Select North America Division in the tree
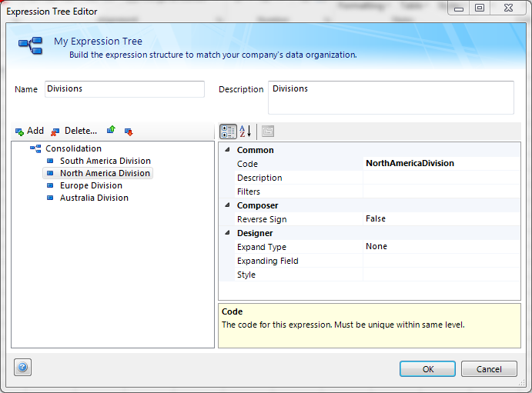The width and height of the screenshot is (532, 393). 105,173
